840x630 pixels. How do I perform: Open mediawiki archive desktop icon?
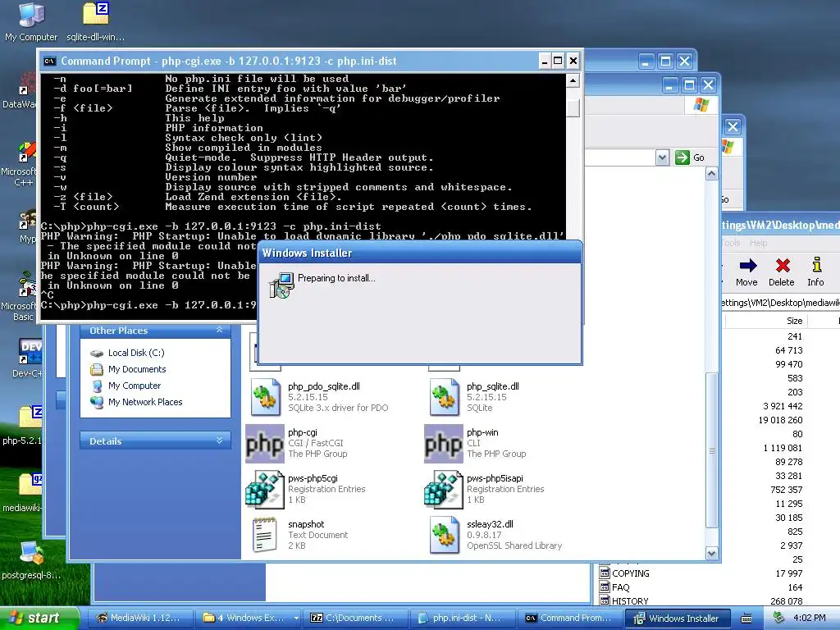pos(30,485)
